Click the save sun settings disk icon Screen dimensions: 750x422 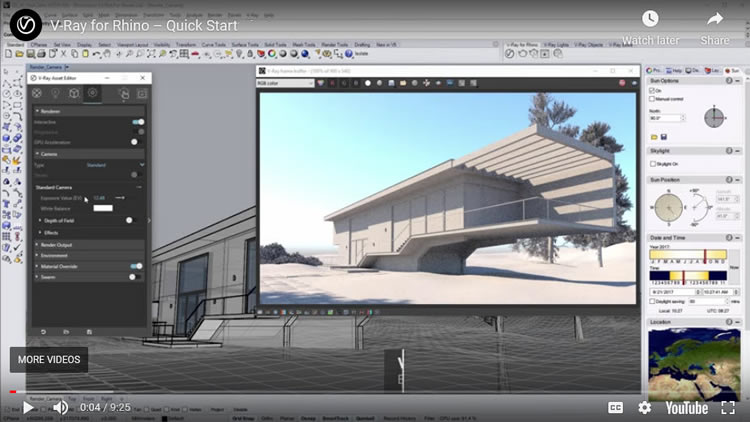[663, 137]
